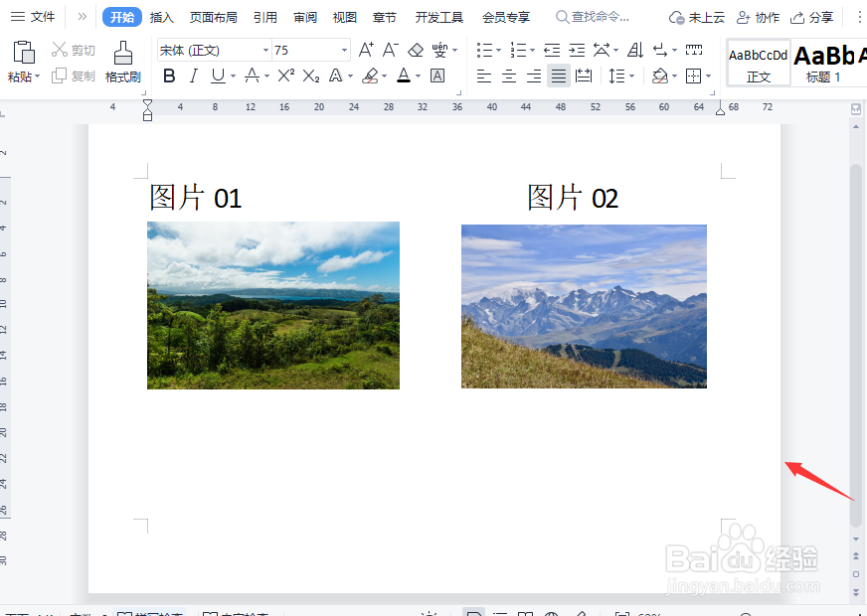Click the Justify alignment icon
This screenshot has width=867, height=616.
(559, 76)
